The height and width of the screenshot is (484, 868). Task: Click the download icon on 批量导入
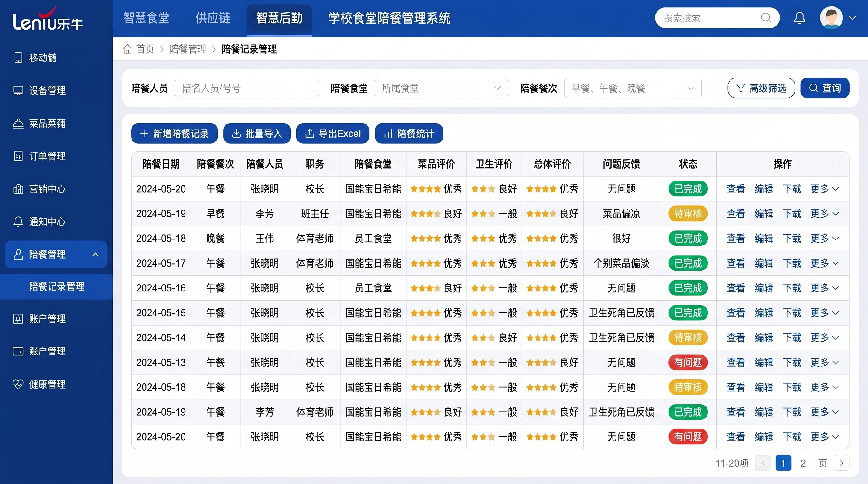point(237,134)
